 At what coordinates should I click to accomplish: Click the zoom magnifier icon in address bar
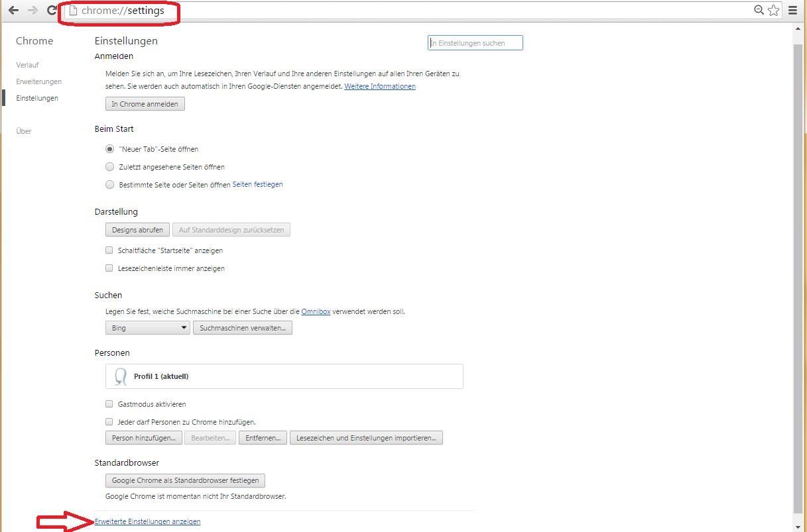coord(759,10)
